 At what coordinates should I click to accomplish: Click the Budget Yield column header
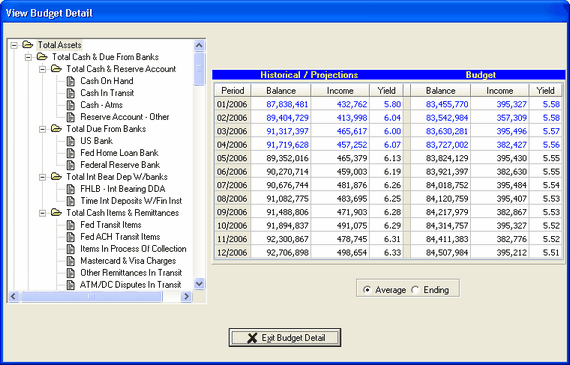tap(546, 91)
